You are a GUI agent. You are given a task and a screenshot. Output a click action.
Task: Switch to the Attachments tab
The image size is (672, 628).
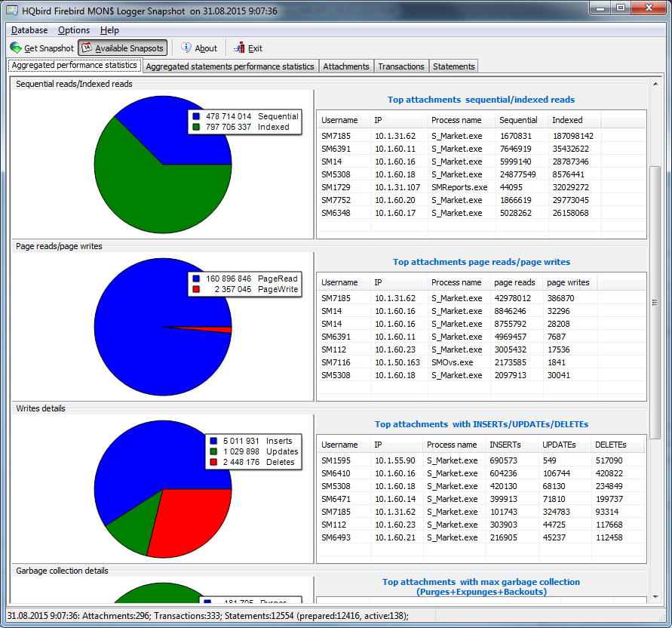(x=346, y=66)
